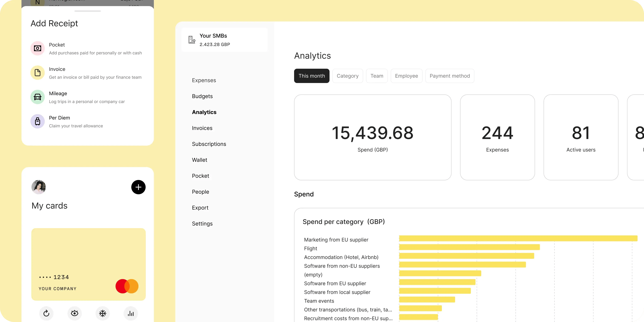Click the 244 Expenses card

497,137
